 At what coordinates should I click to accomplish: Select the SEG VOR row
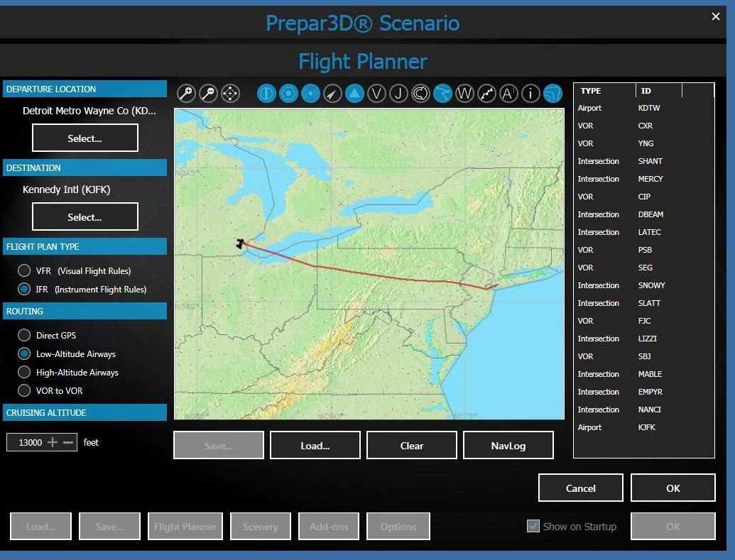[x=643, y=268]
